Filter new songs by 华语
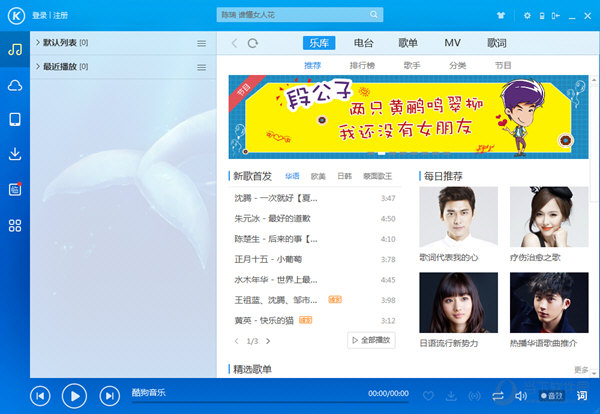 point(292,176)
